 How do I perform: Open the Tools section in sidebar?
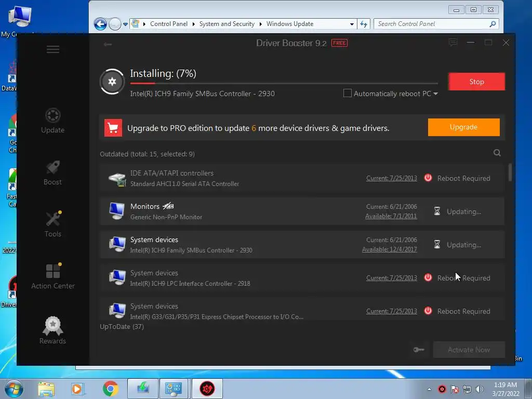click(x=52, y=224)
